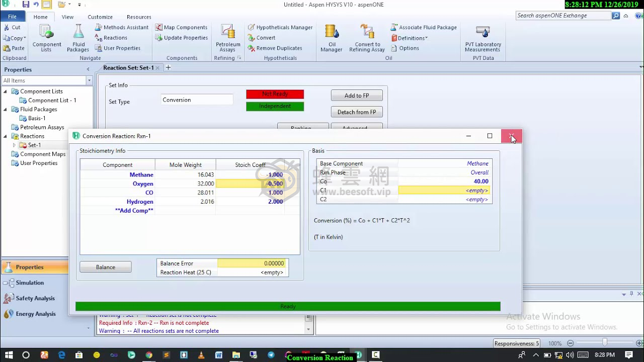Switch to the Simulation environment
Image resolution: width=644 pixels, height=362 pixels.
(x=34, y=283)
